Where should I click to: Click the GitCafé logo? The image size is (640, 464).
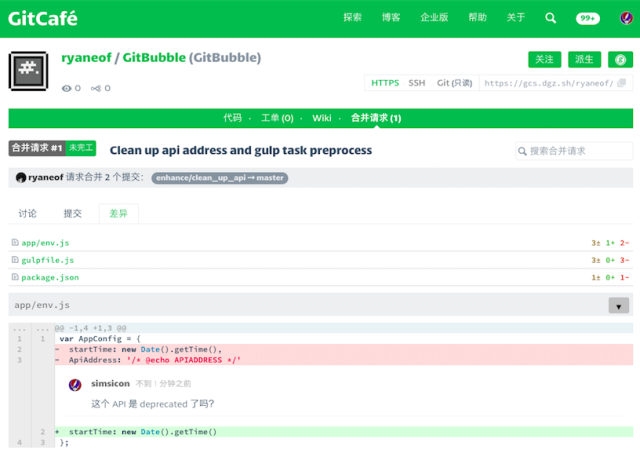pos(42,18)
